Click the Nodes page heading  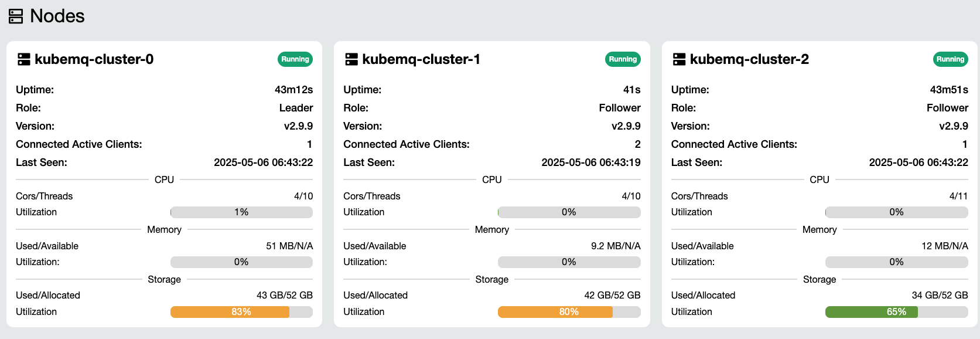pos(57,16)
